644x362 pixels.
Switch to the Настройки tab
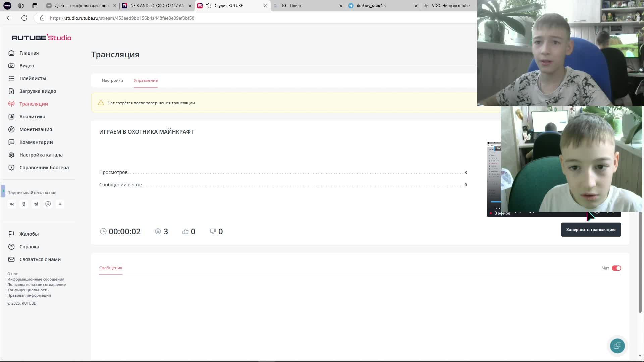click(112, 80)
